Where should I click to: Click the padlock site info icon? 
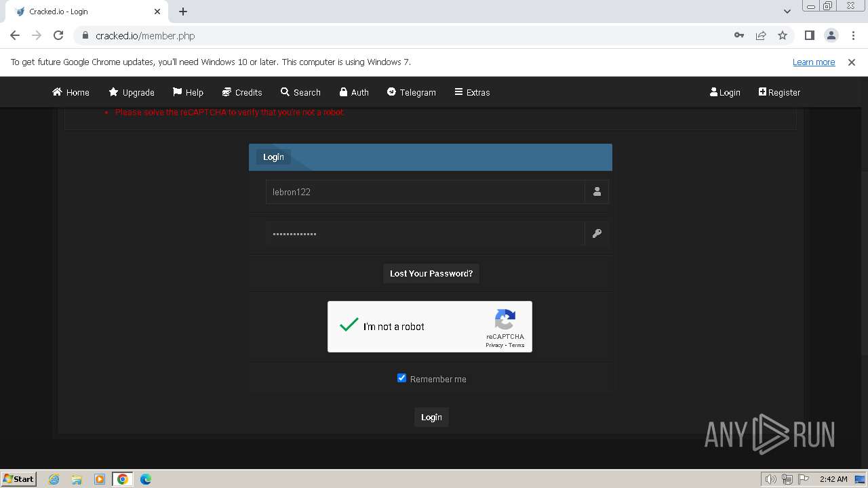tap(85, 36)
